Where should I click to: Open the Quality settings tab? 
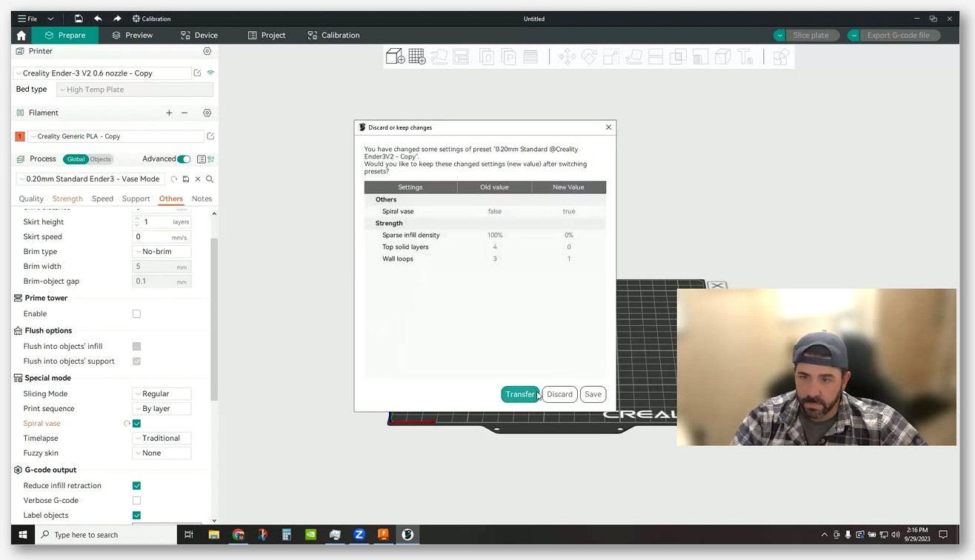pyautogui.click(x=31, y=199)
